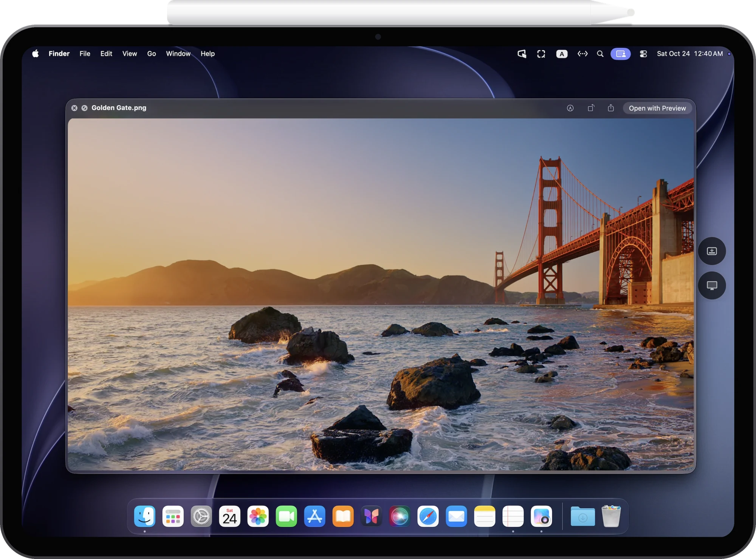Open Photos from the Dock
The image size is (756, 559).
(258, 516)
